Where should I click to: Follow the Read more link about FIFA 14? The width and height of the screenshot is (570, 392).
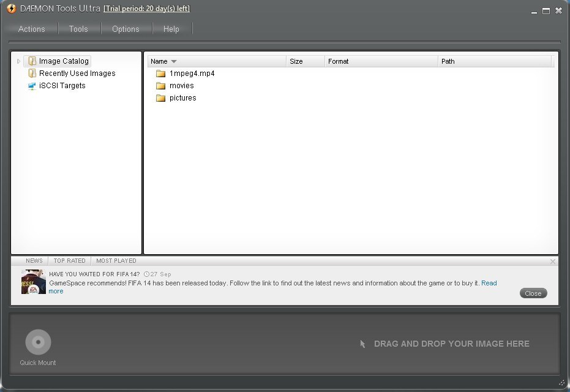[489, 283]
